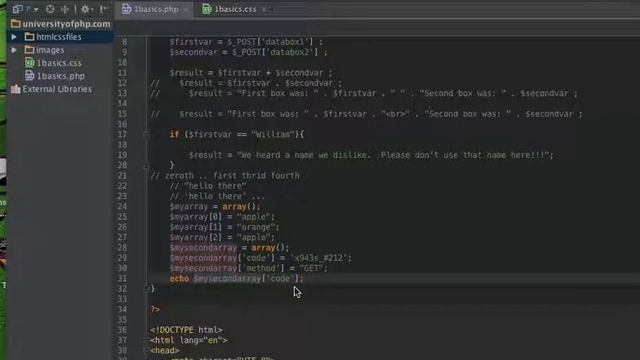Click the CSS file icon on 1basics.css tab

[207, 9]
